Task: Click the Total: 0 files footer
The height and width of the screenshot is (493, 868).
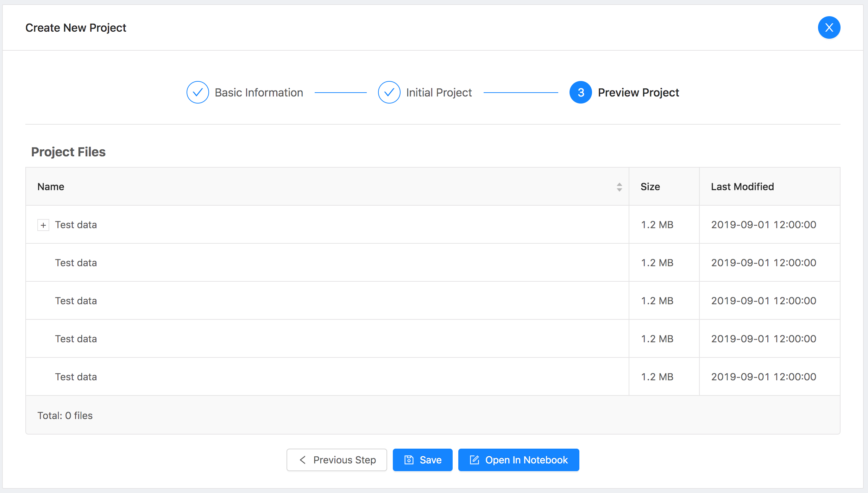Action: click(x=65, y=415)
